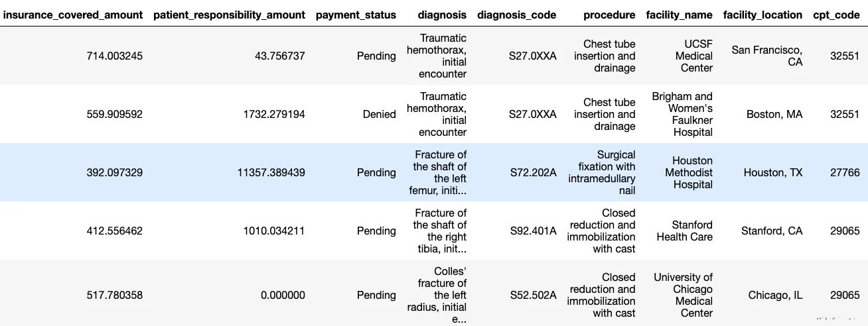Click patient responsibility amount 11357.389439
Viewport: 868px width, 326px height.
coord(271,172)
